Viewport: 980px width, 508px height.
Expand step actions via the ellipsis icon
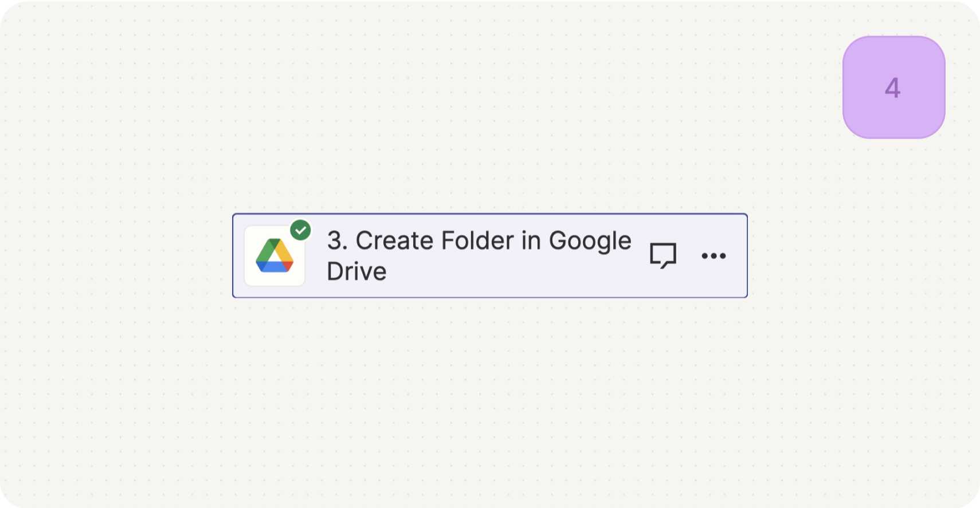[x=714, y=255]
